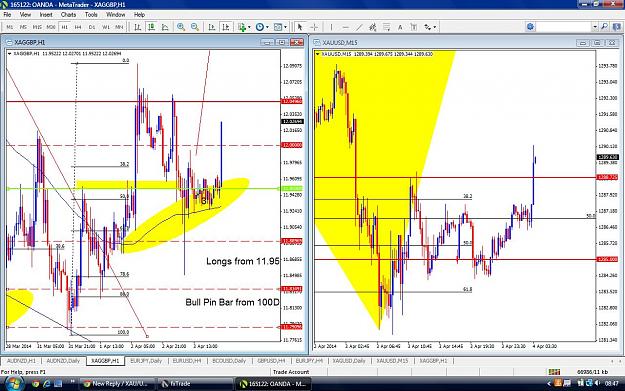This screenshot has height=391, width=625.
Task: Open the Window menu
Action: pyautogui.click(x=116, y=15)
